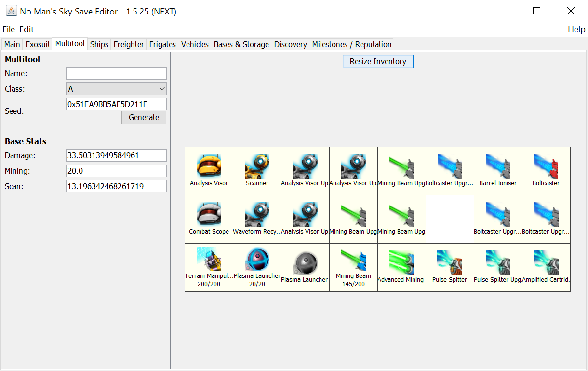Screen dimensions: 588x371
Task: Click the Seed value field
Action: click(116, 104)
